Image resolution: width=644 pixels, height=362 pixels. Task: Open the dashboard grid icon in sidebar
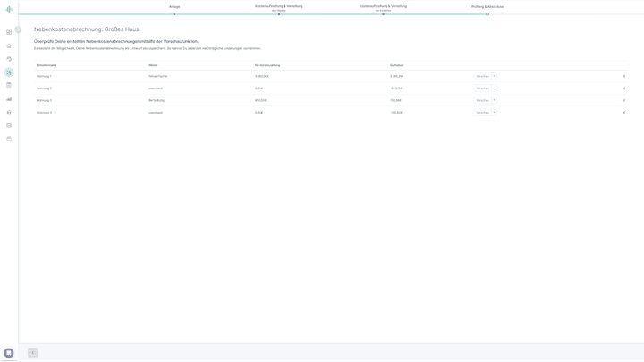pos(9,32)
